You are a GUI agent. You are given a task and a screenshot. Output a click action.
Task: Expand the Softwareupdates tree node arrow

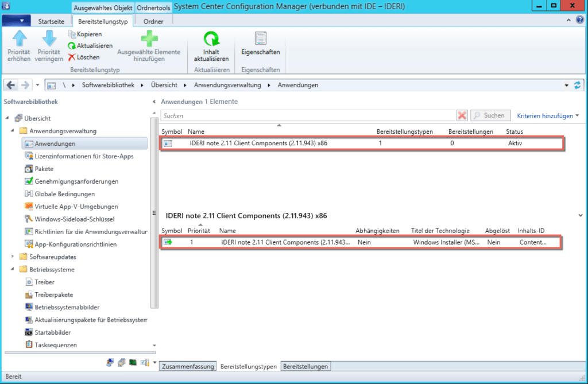[13, 257]
